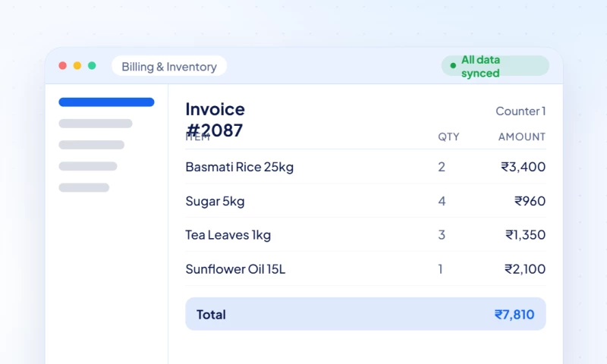Select the highlighted blue sidebar item
The height and width of the screenshot is (364, 607).
[x=106, y=102]
